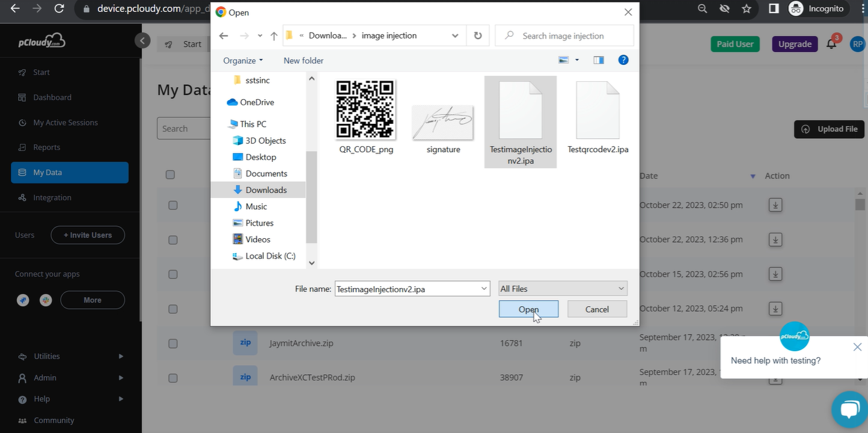Expand the address path dropdown arrow
This screenshot has width=868, height=433.
point(455,36)
